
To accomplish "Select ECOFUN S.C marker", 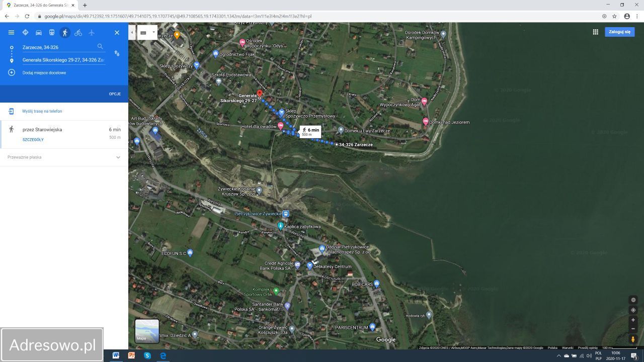I will [x=190, y=253].
